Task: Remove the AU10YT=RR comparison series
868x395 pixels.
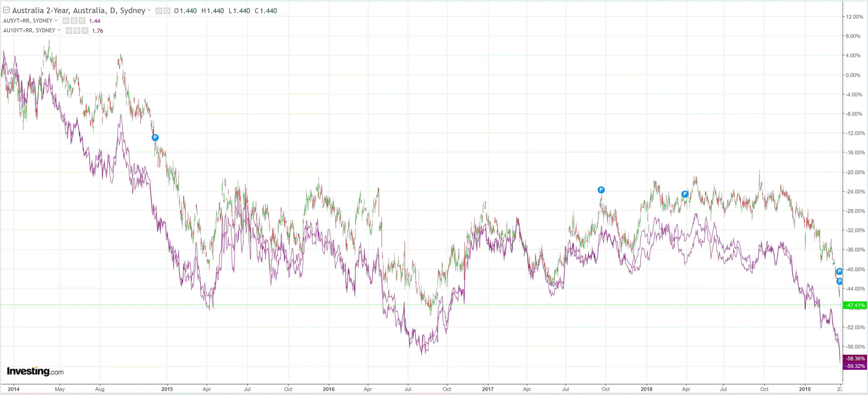Action: point(85,31)
